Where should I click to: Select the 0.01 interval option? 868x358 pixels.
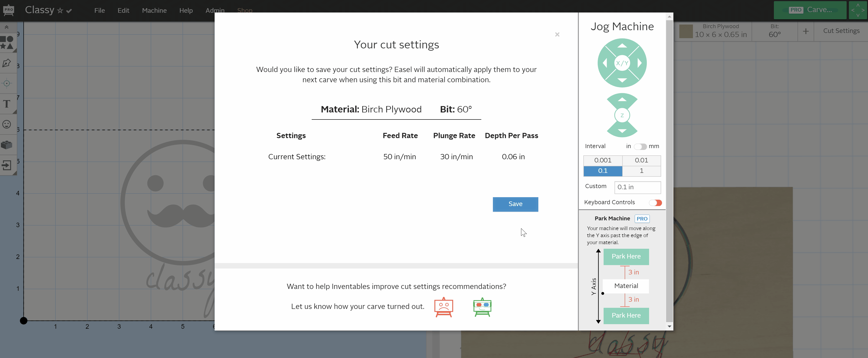point(641,160)
